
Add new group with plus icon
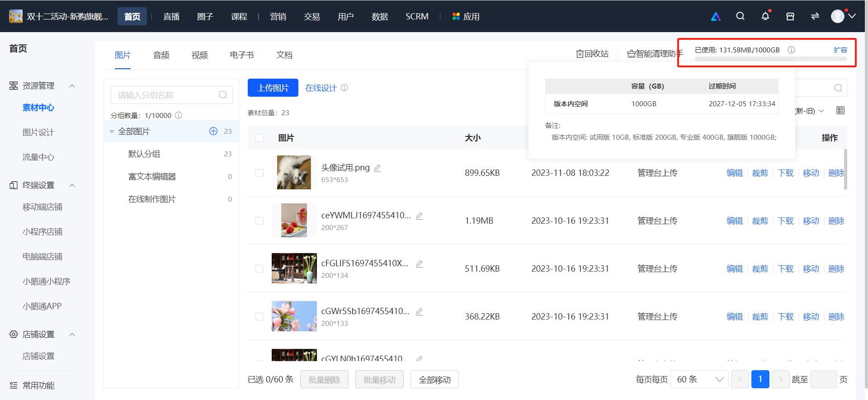213,131
